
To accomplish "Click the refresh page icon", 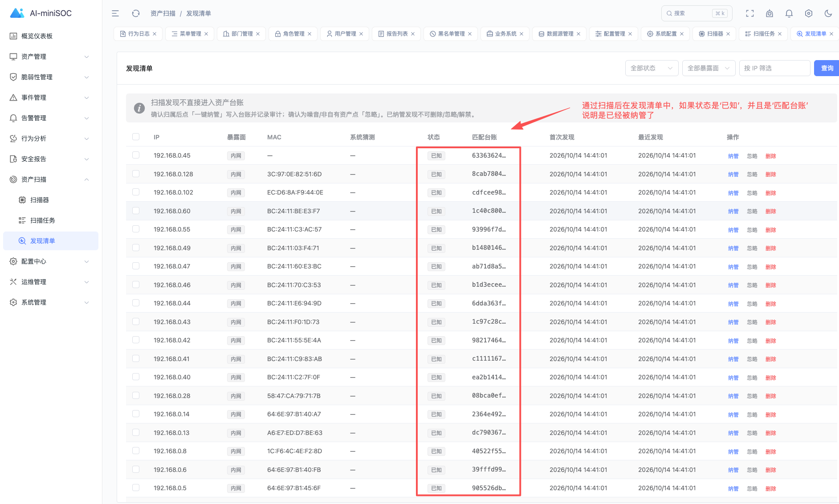I will (136, 13).
